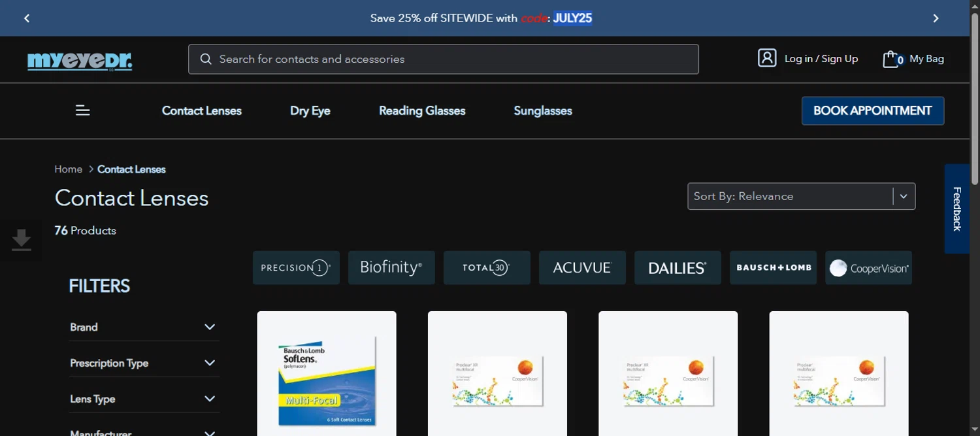Select the Bausch+Lomb brand tile

pyautogui.click(x=773, y=267)
